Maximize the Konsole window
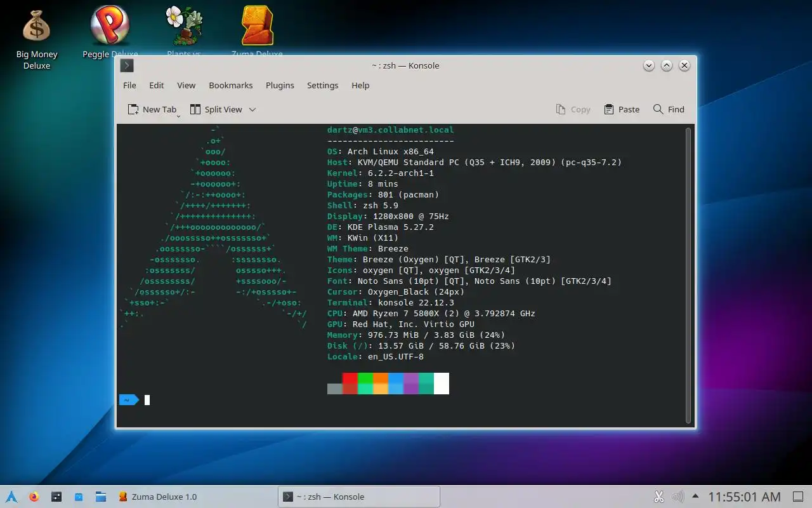 (666, 65)
